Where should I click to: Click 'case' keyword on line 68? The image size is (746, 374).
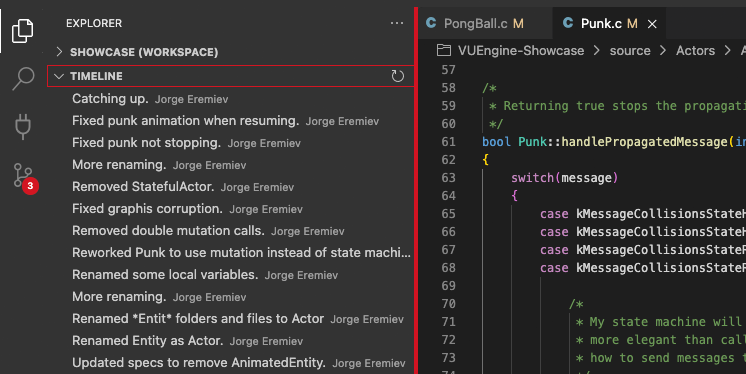click(554, 268)
